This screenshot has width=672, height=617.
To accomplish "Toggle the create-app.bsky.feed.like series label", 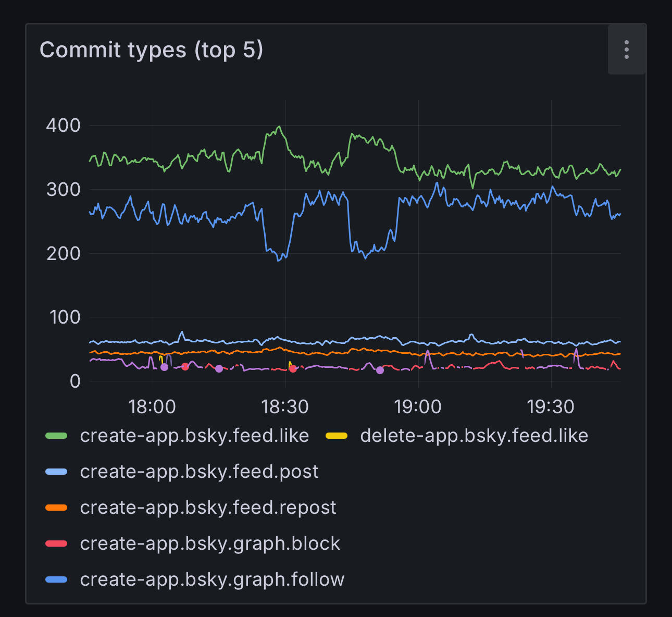I will pos(194,436).
